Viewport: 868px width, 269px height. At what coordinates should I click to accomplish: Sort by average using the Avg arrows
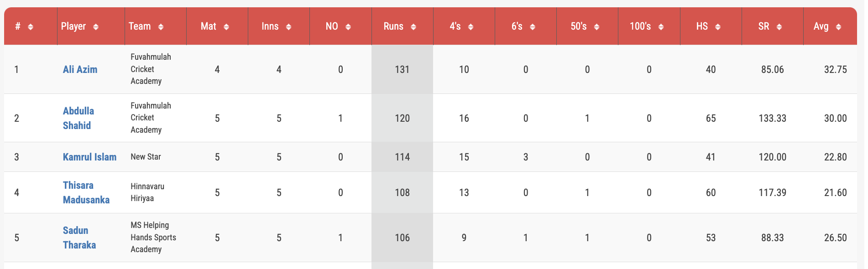pyautogui.click(x=838, y=27)
